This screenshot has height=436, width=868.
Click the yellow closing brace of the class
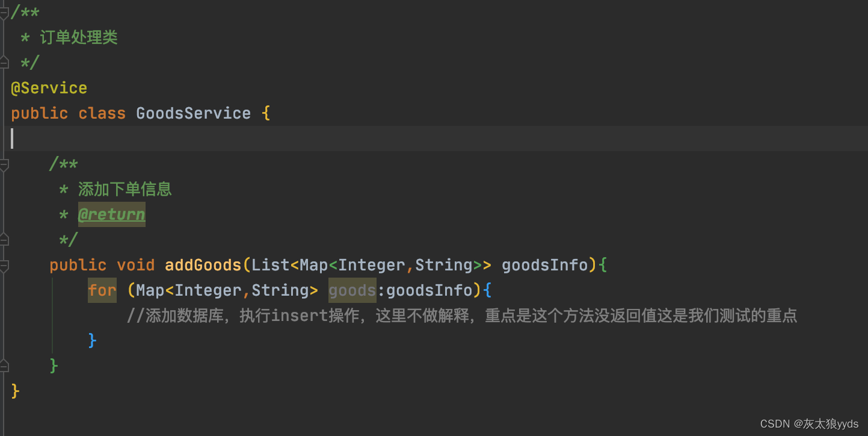coord(16,391)
